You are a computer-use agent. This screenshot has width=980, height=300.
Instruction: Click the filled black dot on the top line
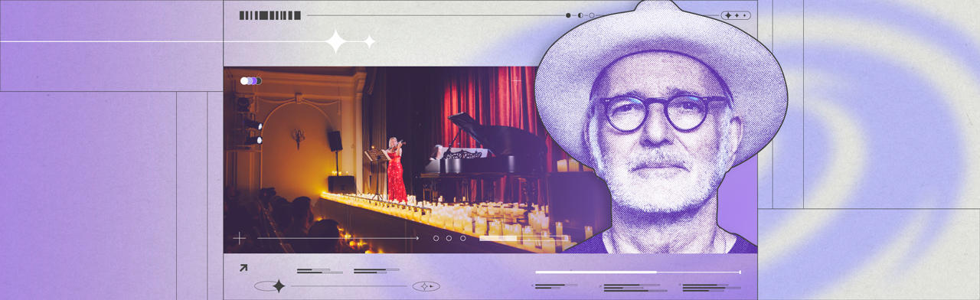point(568,15)
